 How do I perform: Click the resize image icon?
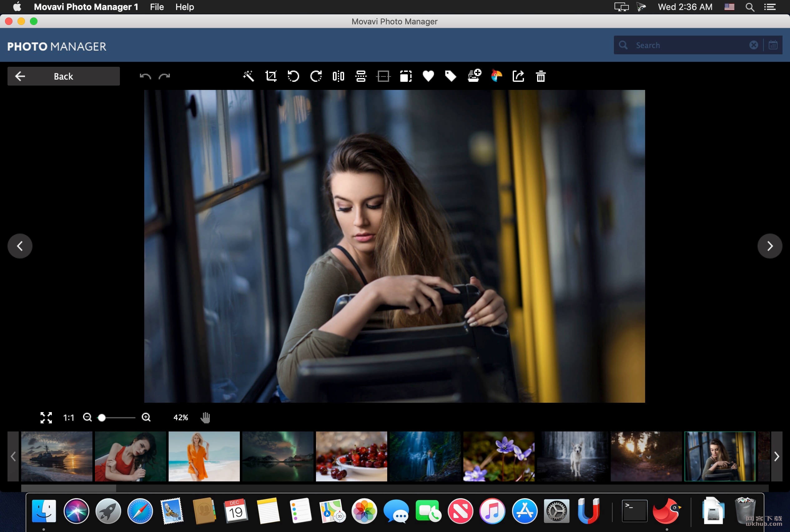pyautogui.click(x=406, y=76)
